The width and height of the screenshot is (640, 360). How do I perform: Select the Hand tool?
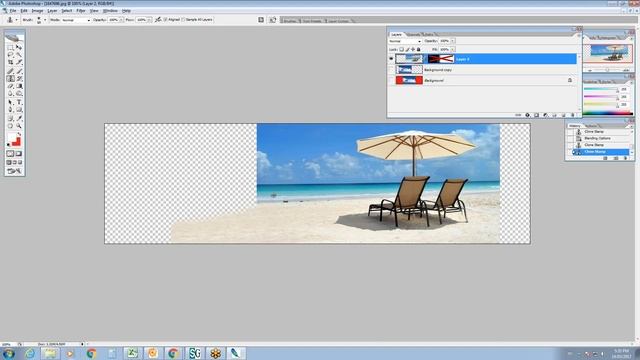coord(11,126)
